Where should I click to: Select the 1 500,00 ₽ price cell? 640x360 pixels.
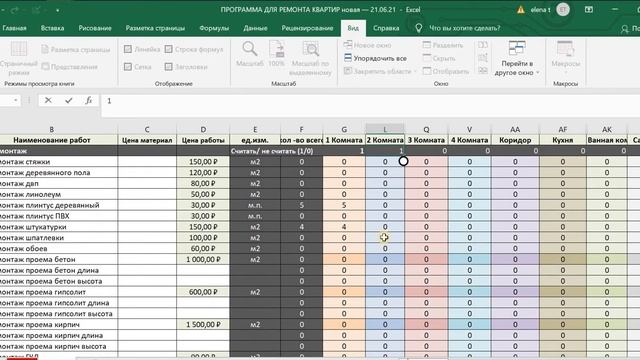[203, 324]
